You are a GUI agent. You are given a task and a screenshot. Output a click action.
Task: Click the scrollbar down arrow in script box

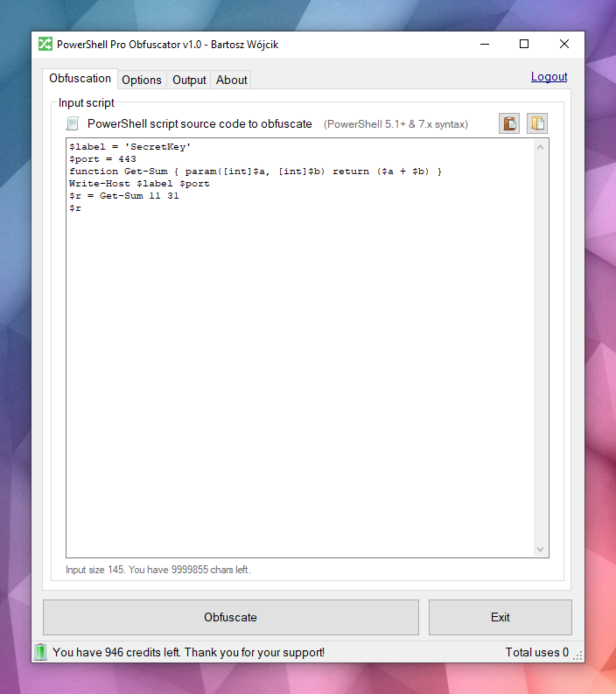pos(541,550)
